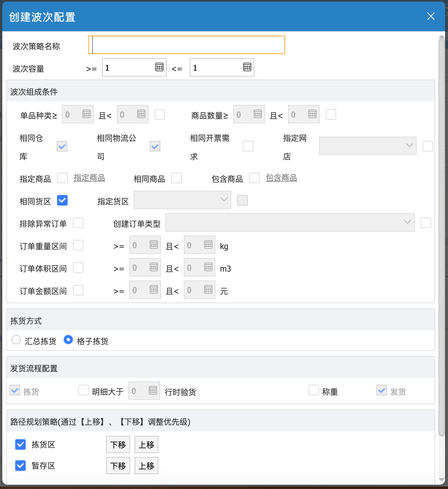The image size is (448, 489).
Task: Toggle the 指定货区 checkbox
Action: coord(242,200)
